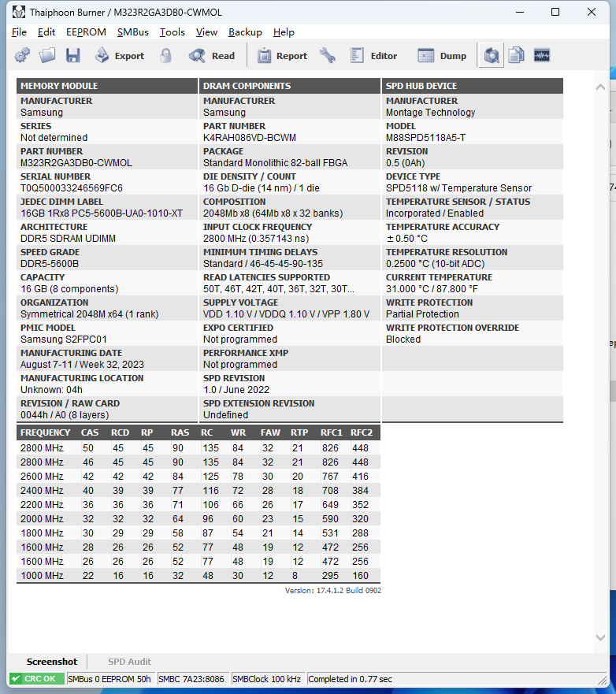Click the SMBus 0 EEPROM 50h status entry
616x694 pixels.
pyautogui.click(x=109, y=679)
